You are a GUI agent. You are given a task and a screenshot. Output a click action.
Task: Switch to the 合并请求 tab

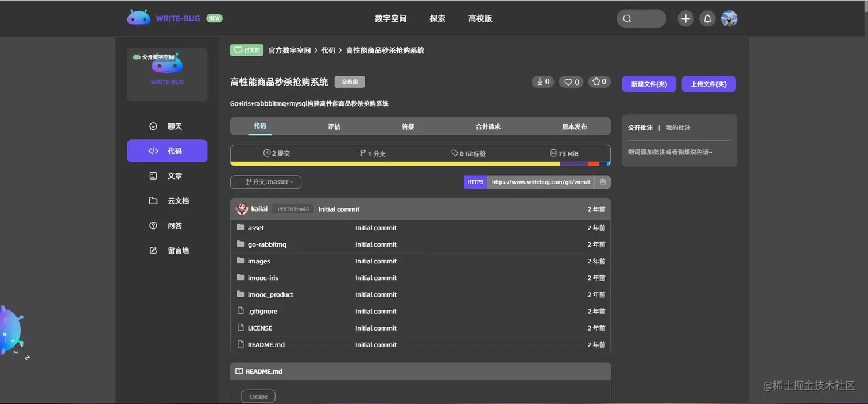(x=487, y=126)
